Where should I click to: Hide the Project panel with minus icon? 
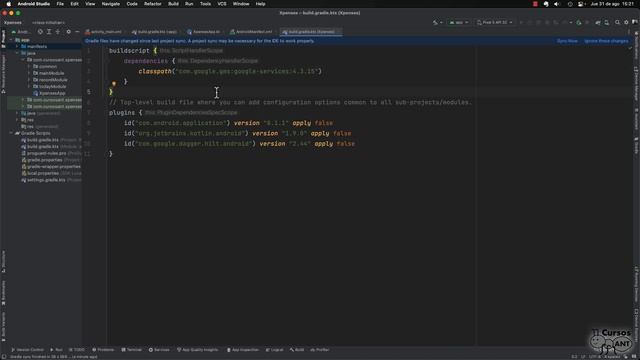77,32
